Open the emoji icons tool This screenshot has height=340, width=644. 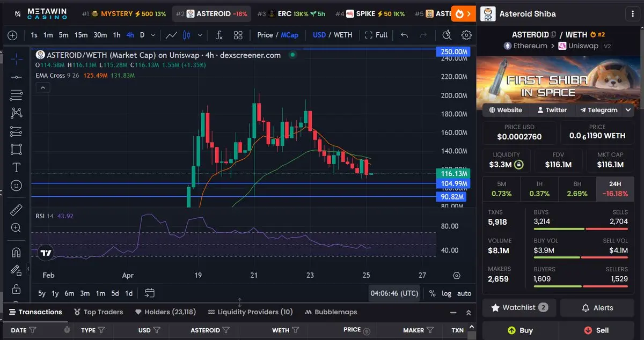tap(16, 186)
